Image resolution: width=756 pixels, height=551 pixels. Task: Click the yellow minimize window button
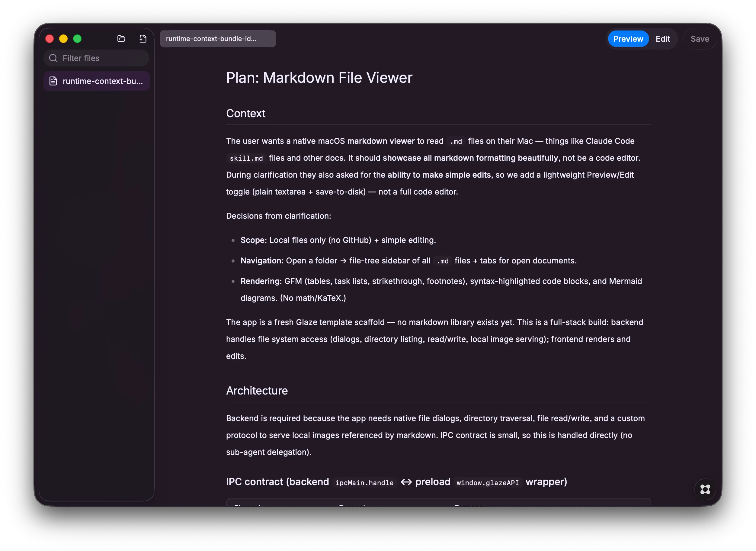point(63,39)
